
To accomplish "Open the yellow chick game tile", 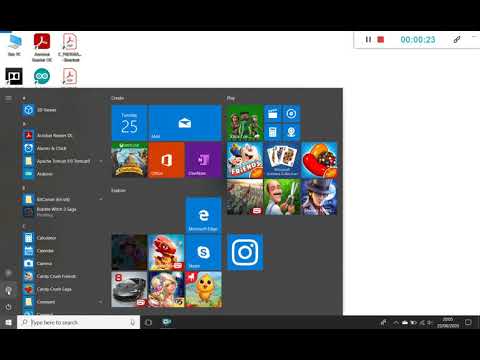I will tap(203, 289).
